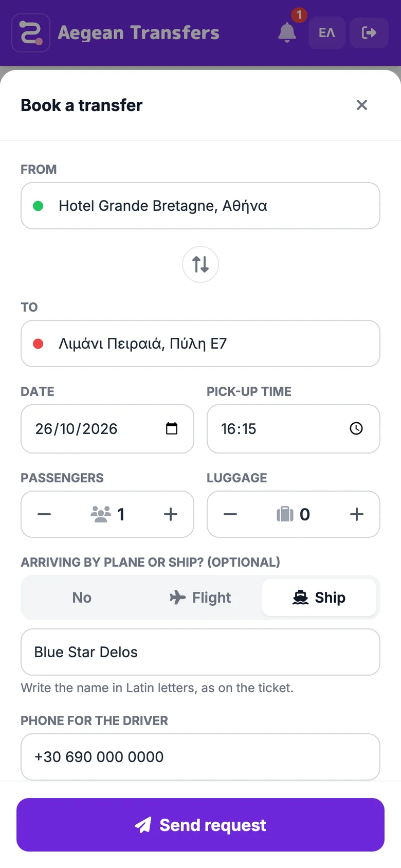This screenshot has width=401, height=868.
Task: Switch the language to ΕΛ
Action: click(327, 33)
